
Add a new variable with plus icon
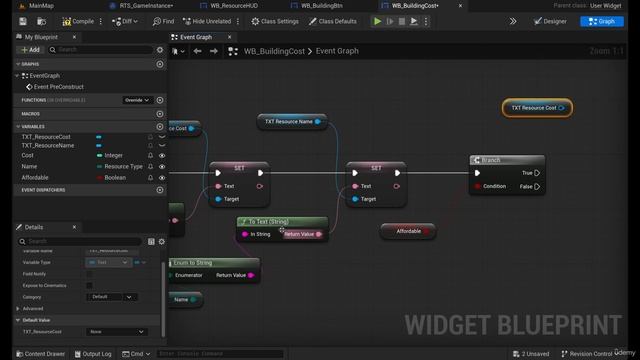pos(160,127)
